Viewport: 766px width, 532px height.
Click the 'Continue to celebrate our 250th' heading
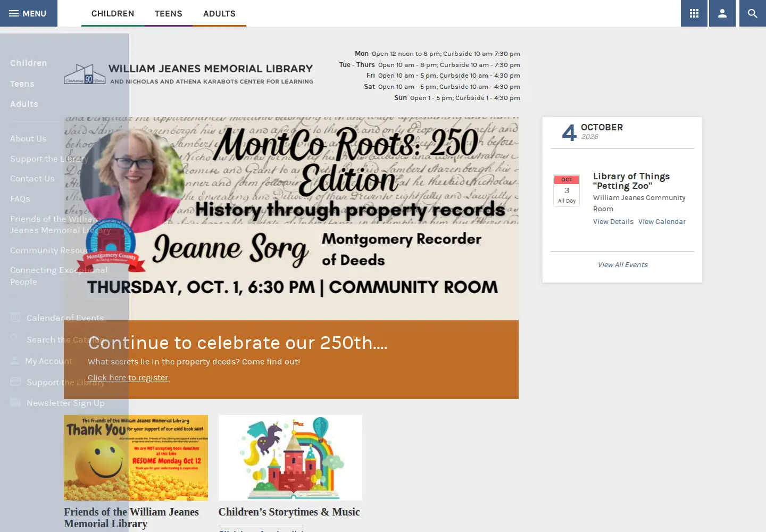pyautogui.click(x=238, y=343)
